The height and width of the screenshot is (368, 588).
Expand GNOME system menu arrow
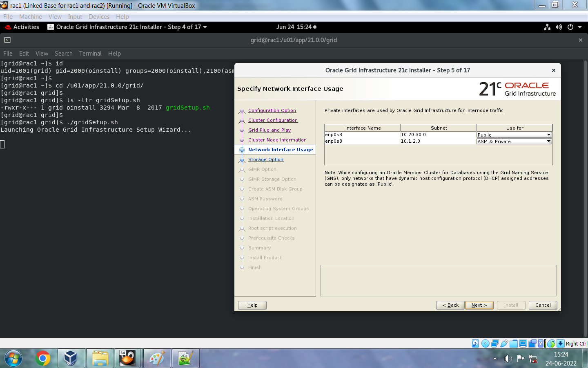point(580,27)
